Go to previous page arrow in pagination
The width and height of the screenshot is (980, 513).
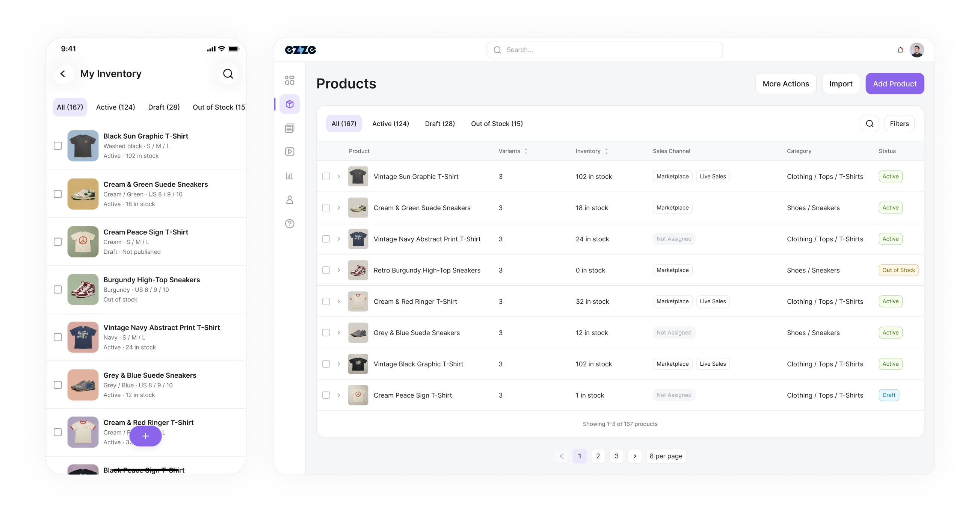pyautogui.click(x=562, y=456)
